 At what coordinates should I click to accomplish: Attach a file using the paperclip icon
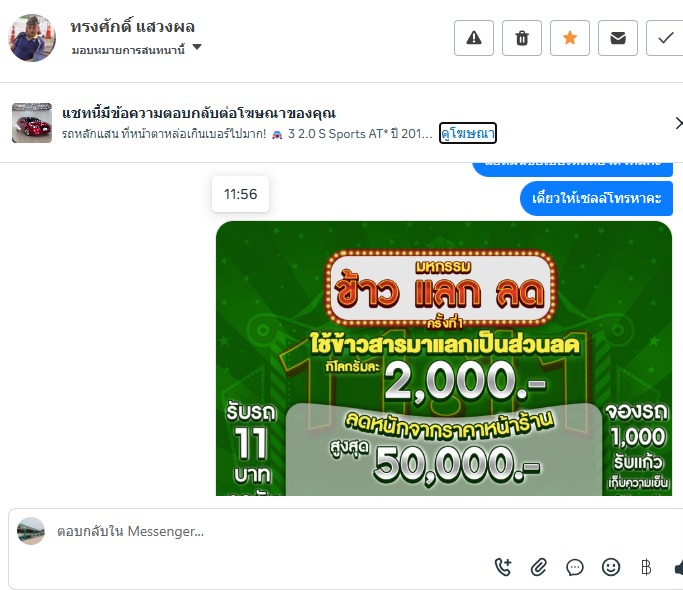pyautogui.click(x=539, y=567)
